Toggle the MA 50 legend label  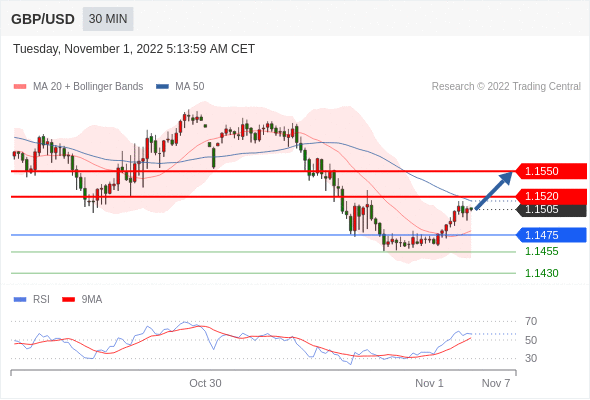click(190, 87)
